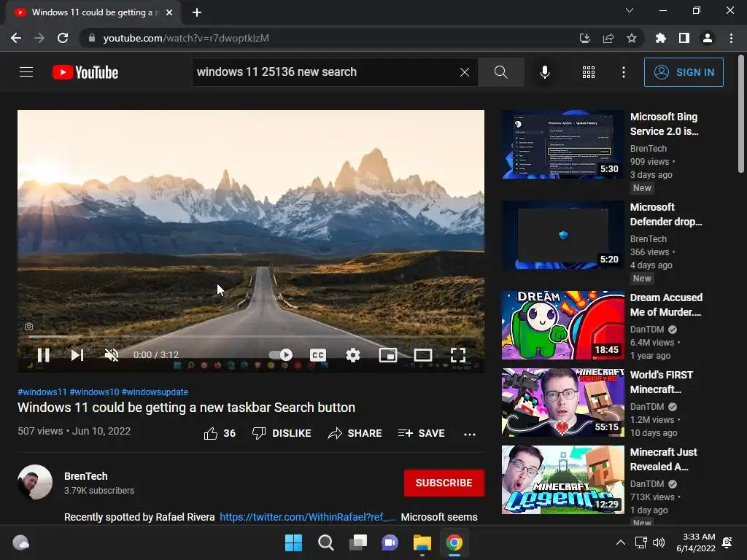Subscribe to BrenTech
747x560 pixels.
[444, 483]
